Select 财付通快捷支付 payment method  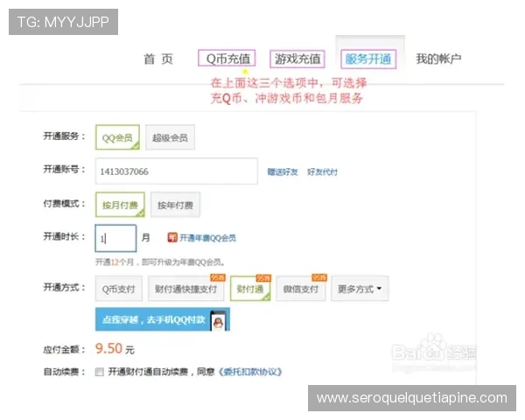click(x=186, y=289)
